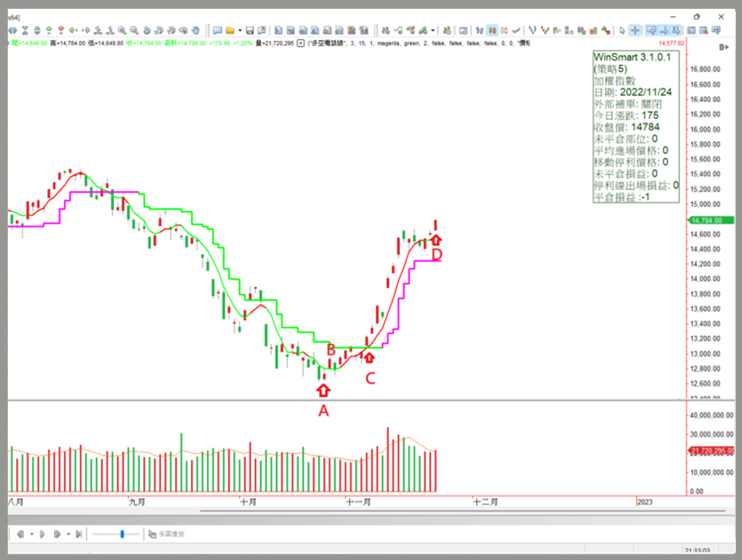Viewport: 742px width, 560px height.
Task: Click the line chart checkmark style icon
Action: [x=516, y=31]
